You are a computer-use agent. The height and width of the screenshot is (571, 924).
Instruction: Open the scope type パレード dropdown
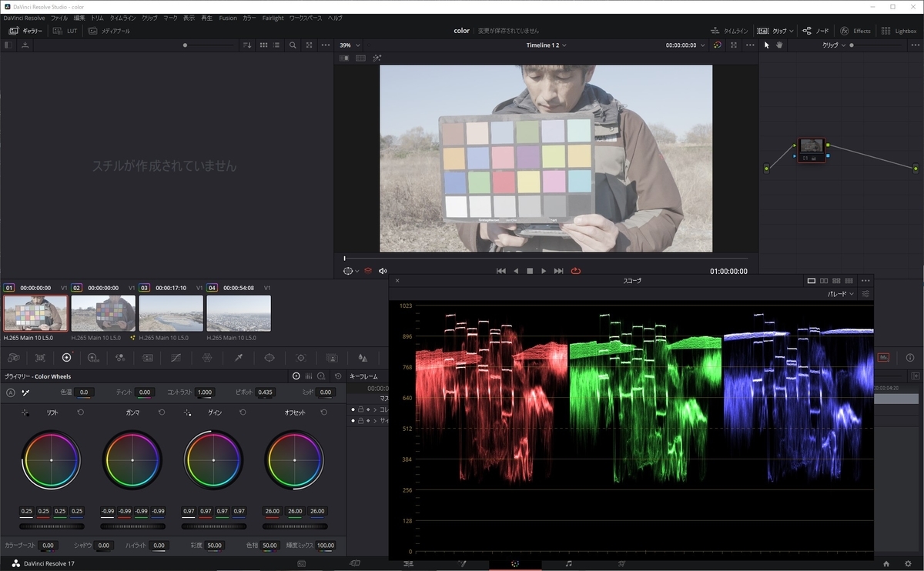click(x=840, y=294)
